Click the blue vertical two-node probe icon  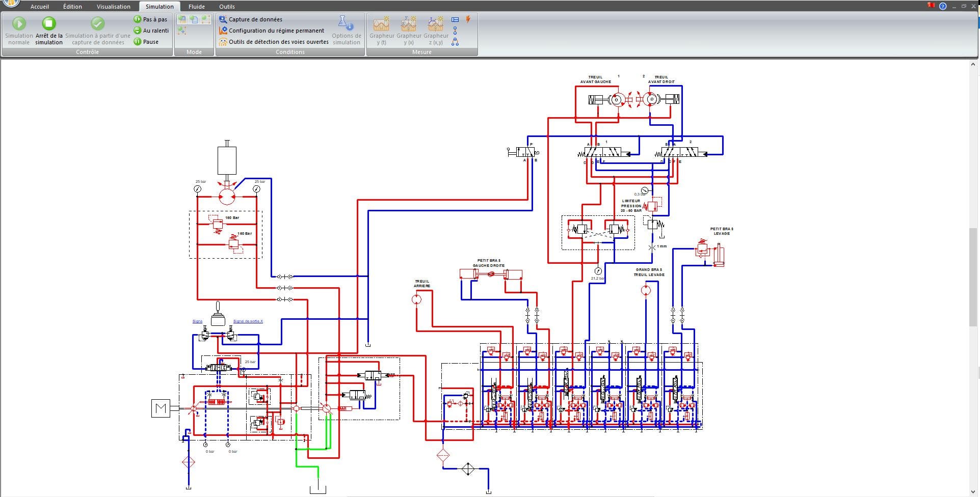455,31
